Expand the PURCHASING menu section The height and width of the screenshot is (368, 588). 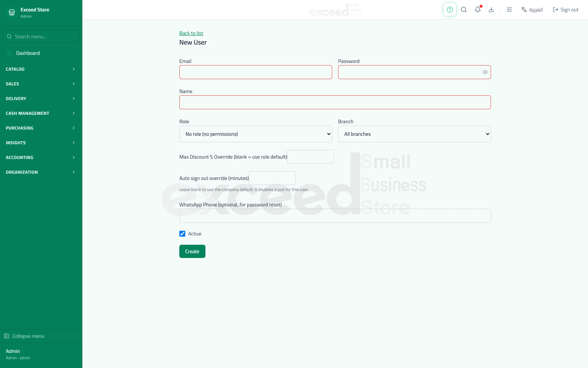point(40,128)
